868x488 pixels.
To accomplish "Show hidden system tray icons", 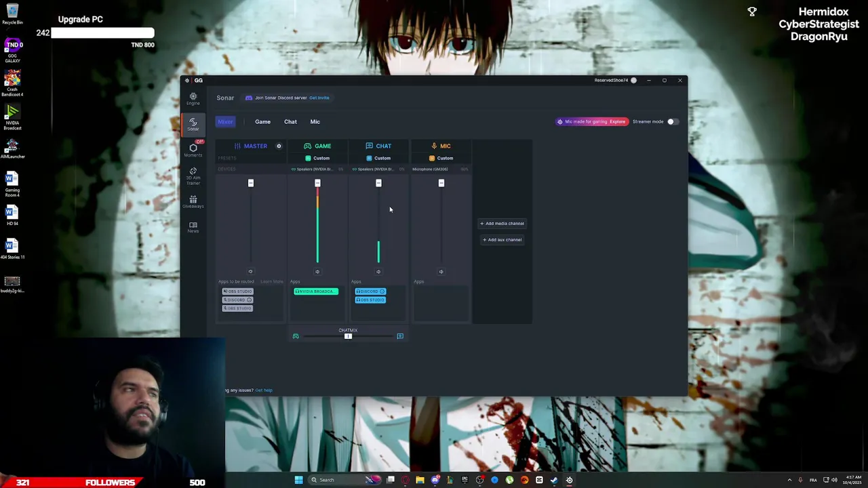I will 789,480.
